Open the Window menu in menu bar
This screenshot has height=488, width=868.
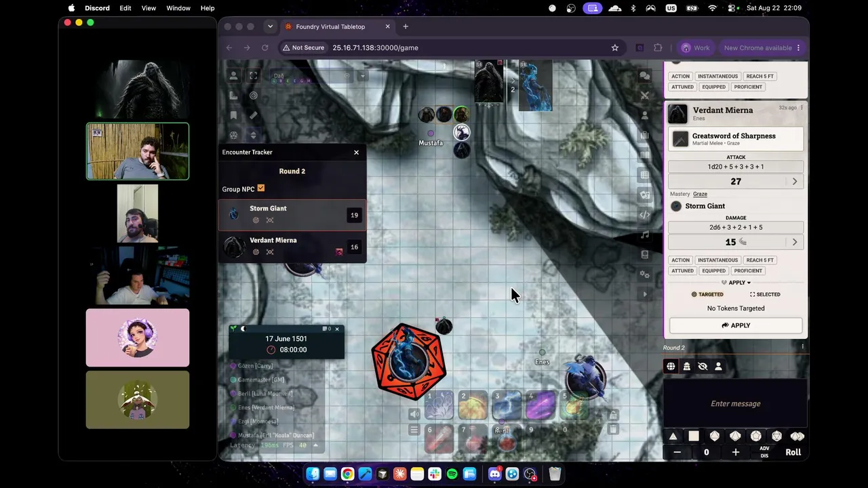click(x=178, y=8)
